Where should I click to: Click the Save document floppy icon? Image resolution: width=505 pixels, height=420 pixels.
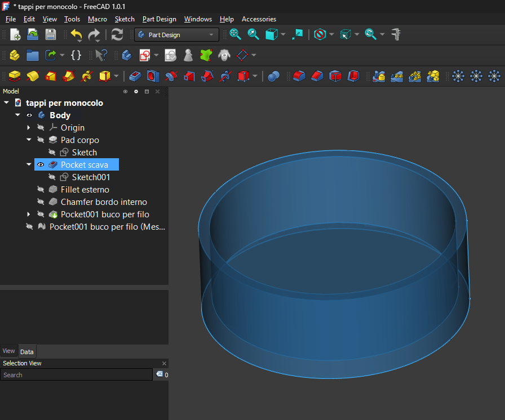click(x=51, y=34)
